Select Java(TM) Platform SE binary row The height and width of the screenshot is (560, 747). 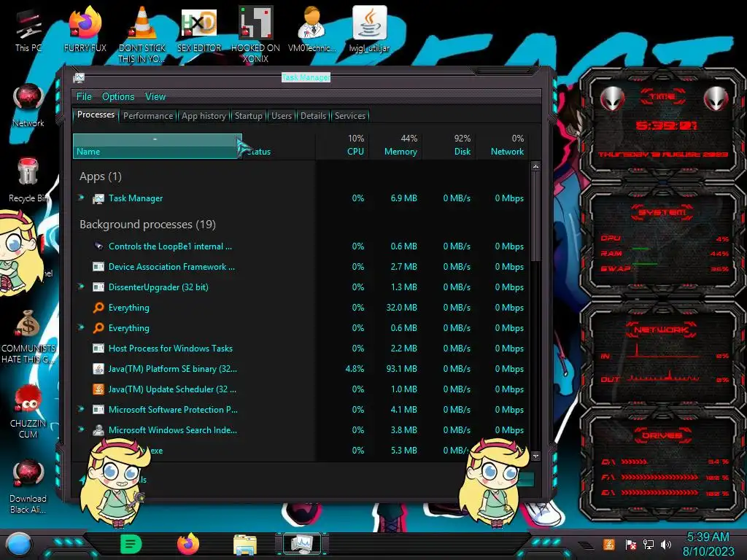[301, 368]
